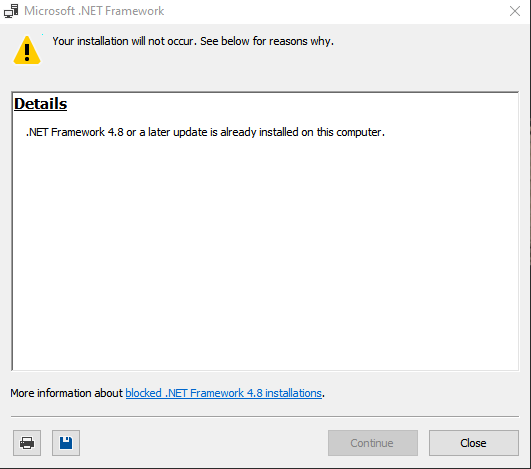
Task: Click the 'More information about' label
Action: pos(66,393)
